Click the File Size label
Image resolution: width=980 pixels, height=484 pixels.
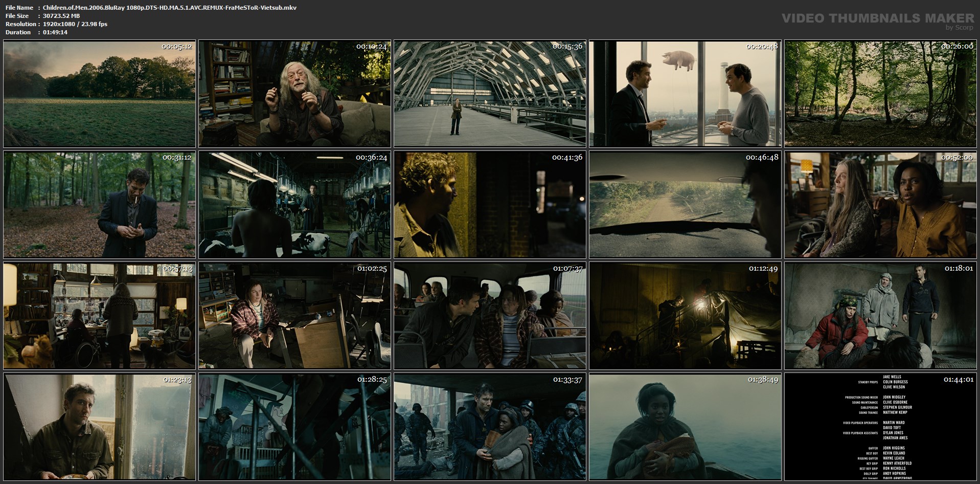(x=17, y=16)
